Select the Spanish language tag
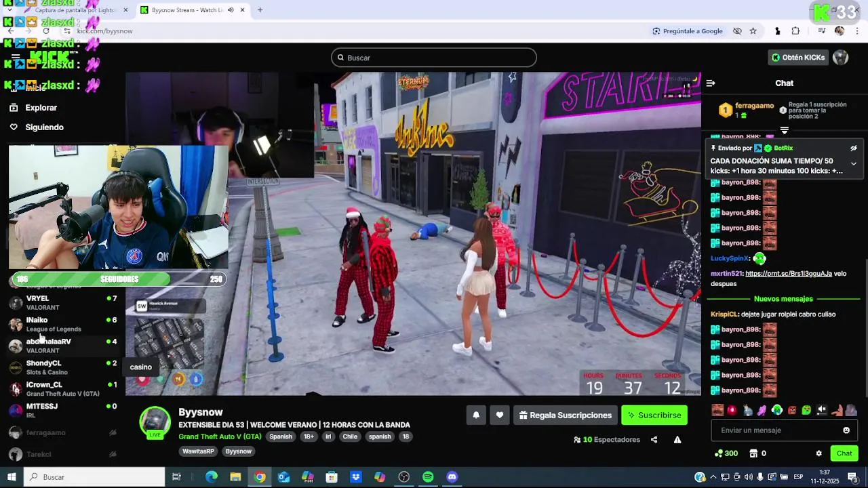The height and width of the screenshot is (488, 868). click(x=281, y=436)
